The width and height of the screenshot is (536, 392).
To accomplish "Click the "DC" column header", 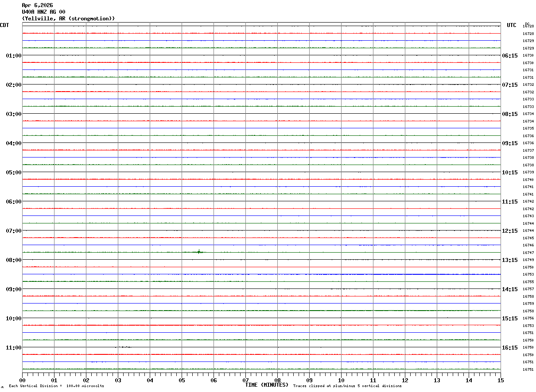I will pos(527,24).
